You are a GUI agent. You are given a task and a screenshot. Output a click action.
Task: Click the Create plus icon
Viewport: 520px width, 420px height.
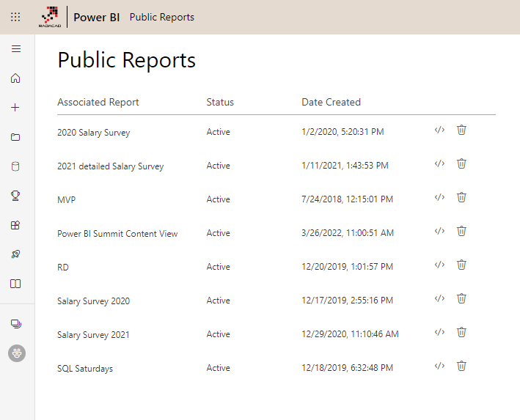tap(16, 108)
